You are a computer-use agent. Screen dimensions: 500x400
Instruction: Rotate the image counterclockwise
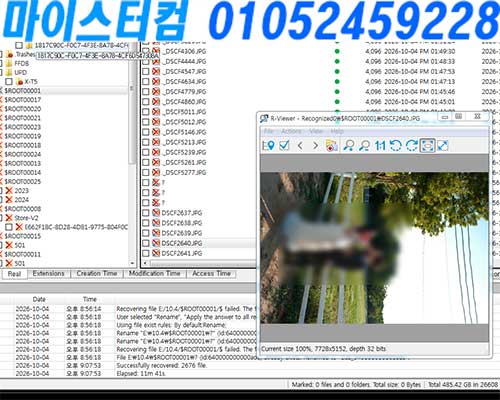[396, 145]
